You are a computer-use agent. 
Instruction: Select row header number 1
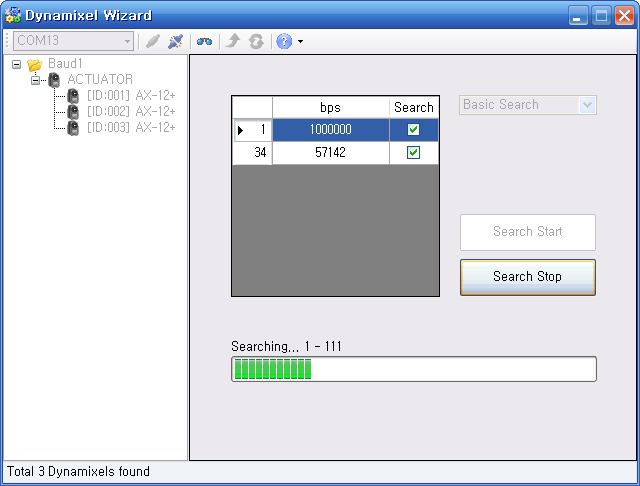252,130
